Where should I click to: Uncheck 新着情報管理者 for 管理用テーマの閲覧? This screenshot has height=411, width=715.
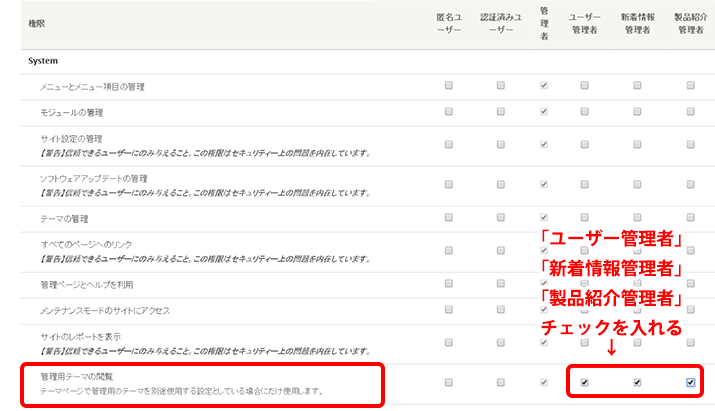[x=637, y=382]
